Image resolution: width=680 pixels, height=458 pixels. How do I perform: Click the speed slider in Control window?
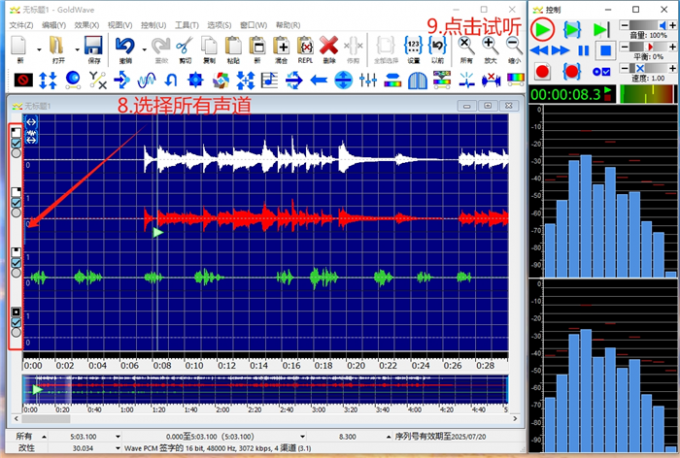[x=648, y=68]
